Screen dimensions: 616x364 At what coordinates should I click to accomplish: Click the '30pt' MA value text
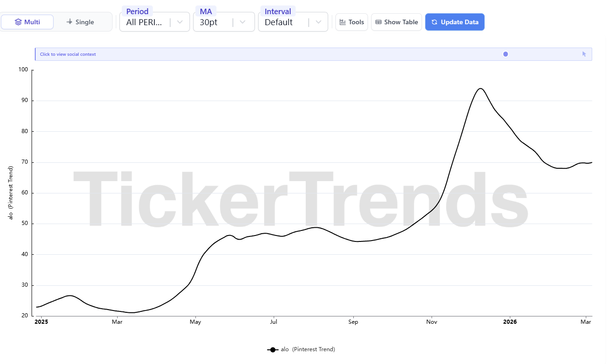(x=209, y=22)
